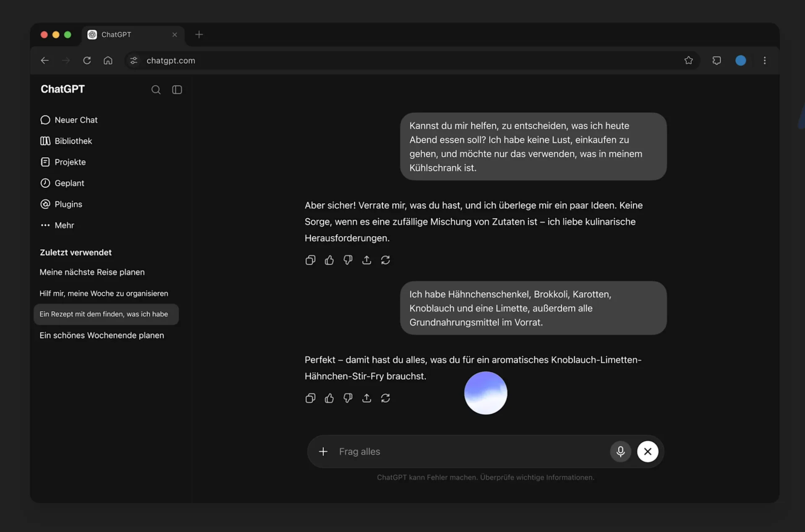Click the plus attach button in the prompt box
The height and width of the screenshot is (532, 805).
[323, 452]
